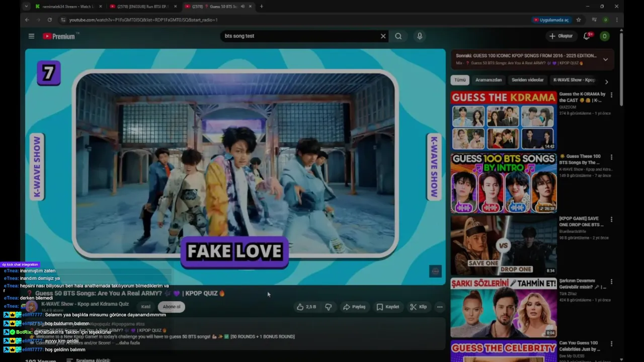Open the Guess the KDRAMA video thumbnail
This screenshot has height=362, width=644.
point(504,120)
